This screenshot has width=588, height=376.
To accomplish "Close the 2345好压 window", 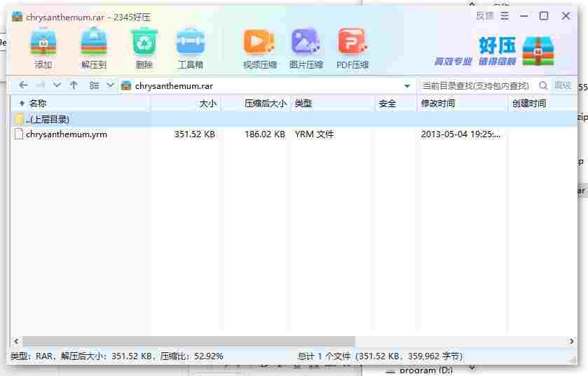I will coord(566,15).
